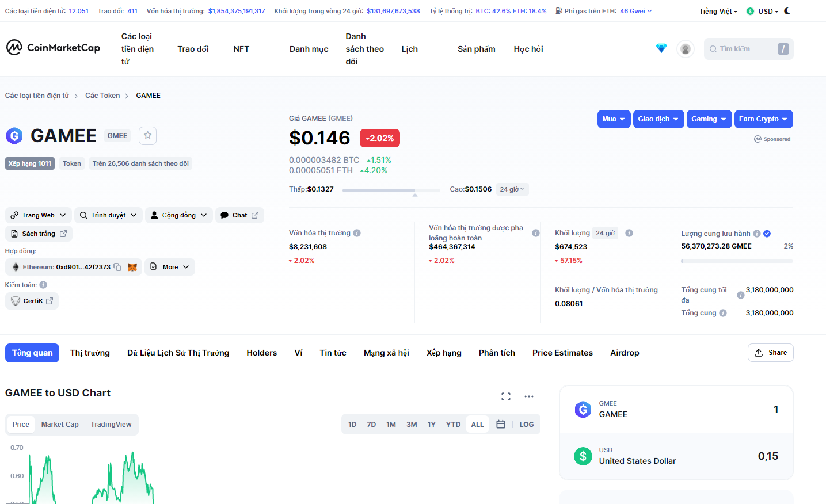Open the CertiK audit link
826x504 pixels.
point(32,301)
